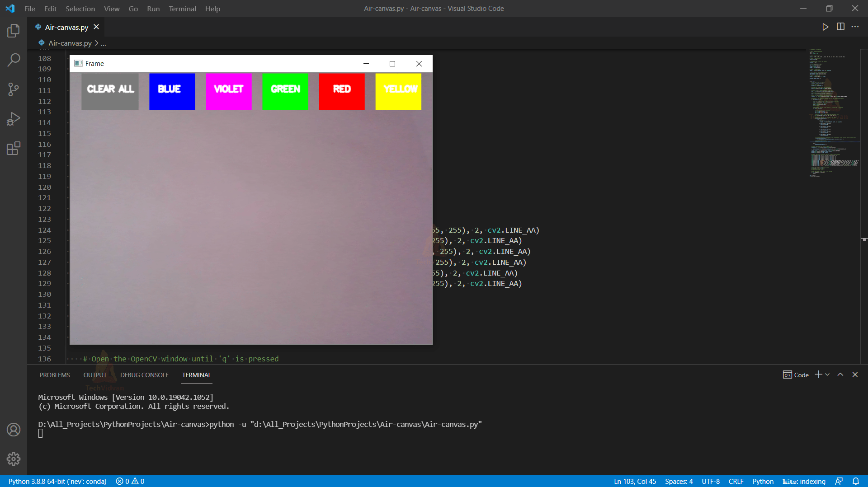Image resolution: width=868 pixels, height=487 pixels.
Task: Open the Extensions view
Action: point(13,148)
